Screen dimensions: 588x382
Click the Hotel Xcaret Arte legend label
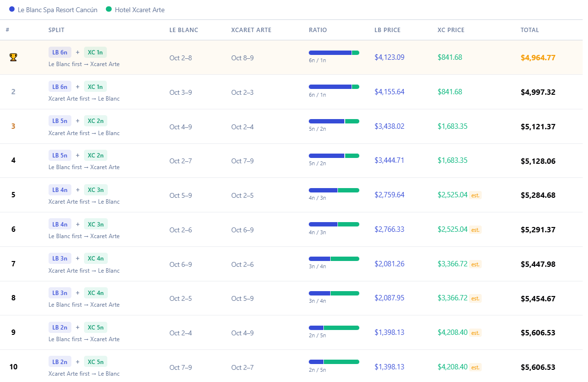(x=140, y=10)
